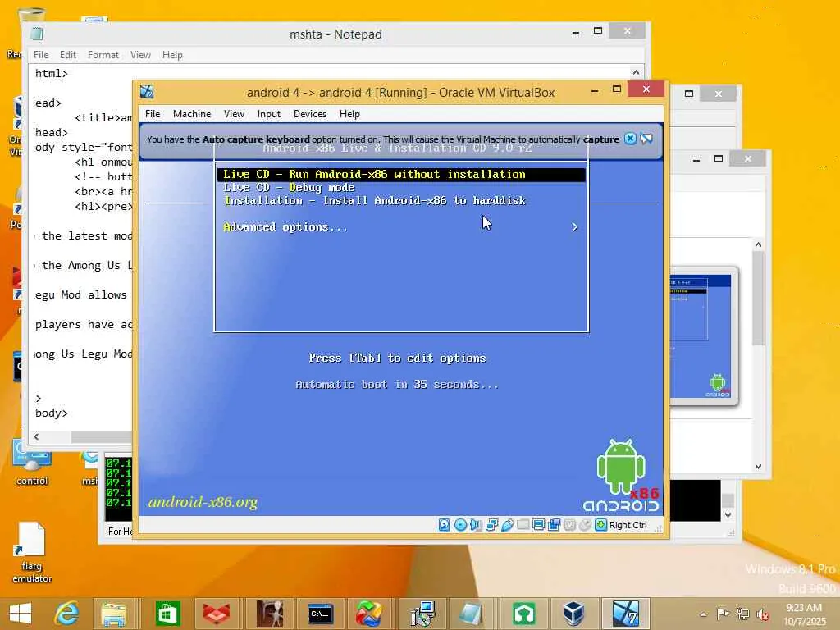
Task: Select Installation Install Android-x86 to harddisk
Action: [401, 201]
